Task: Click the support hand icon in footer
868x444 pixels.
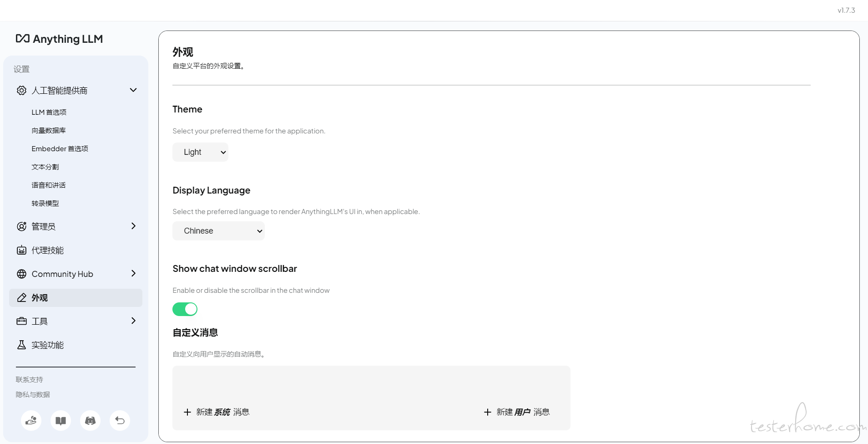Action: (x=31, y=420)
